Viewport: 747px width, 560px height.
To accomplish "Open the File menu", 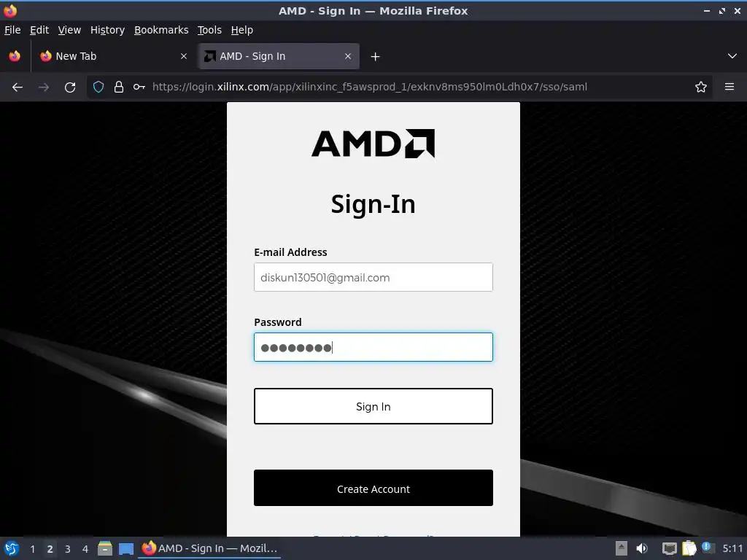I will [x=12, y=30].
